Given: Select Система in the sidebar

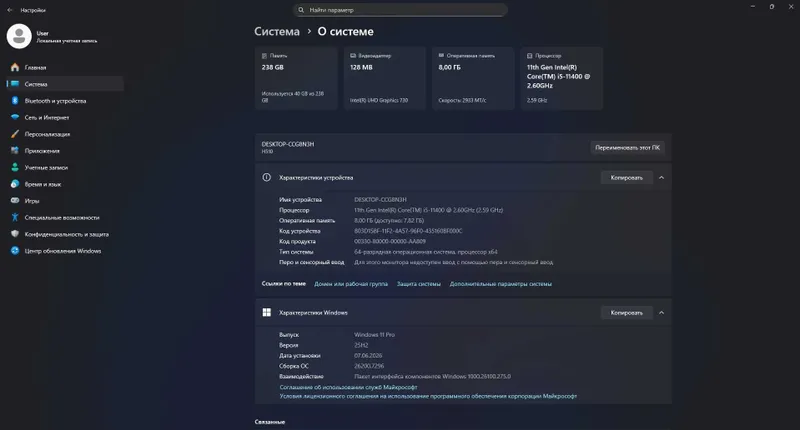Looking at the screenshot, I should click(65, 84).
